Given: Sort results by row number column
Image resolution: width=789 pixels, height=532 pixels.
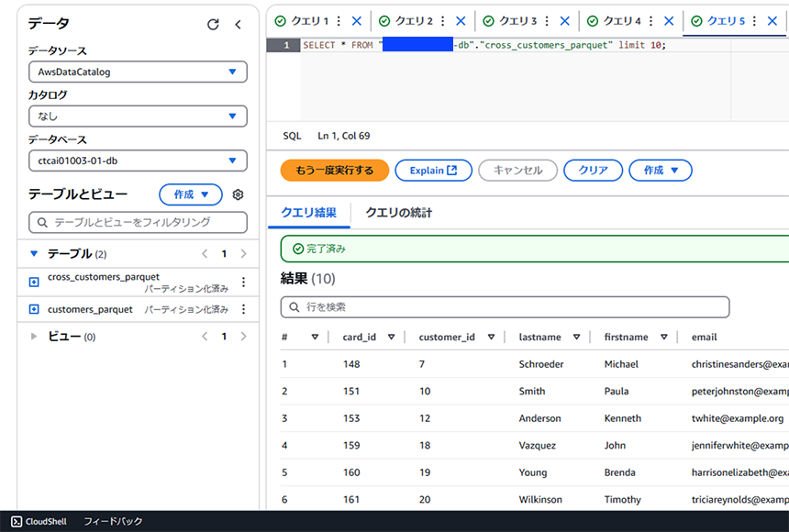Looking at the screenshot, I should click(315, 337).
